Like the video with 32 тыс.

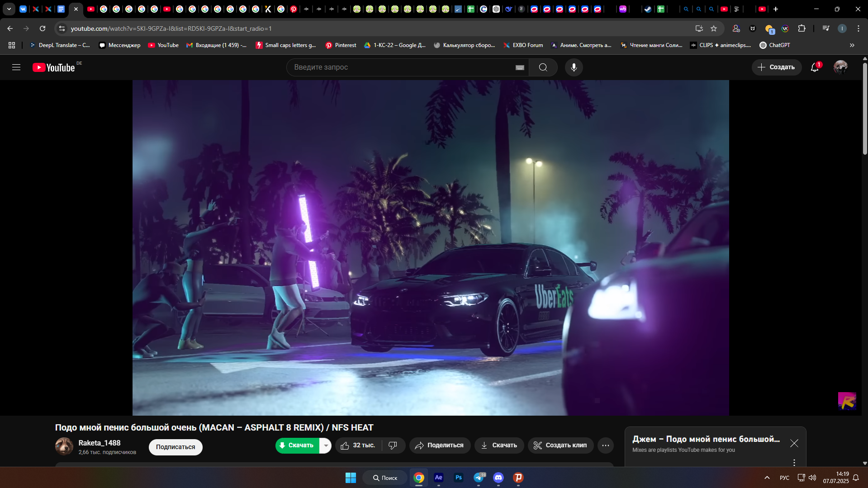pyautogui.click(x=358, y=445)
